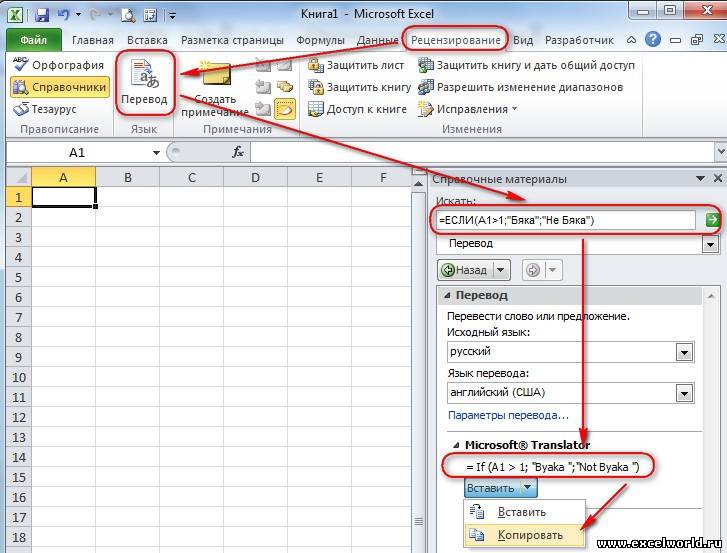Viewport: 727px width, 553px height.
Task: Click the formula bar input area
Action: [482, 153]
